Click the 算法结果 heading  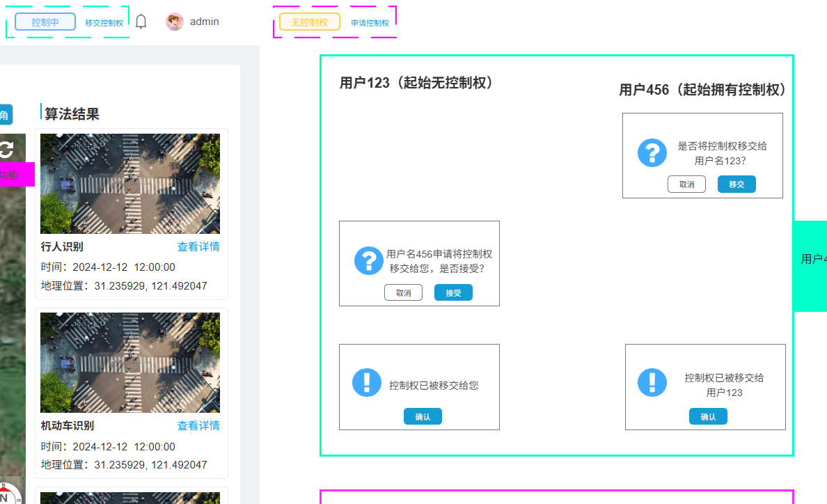tap(72, 114)
